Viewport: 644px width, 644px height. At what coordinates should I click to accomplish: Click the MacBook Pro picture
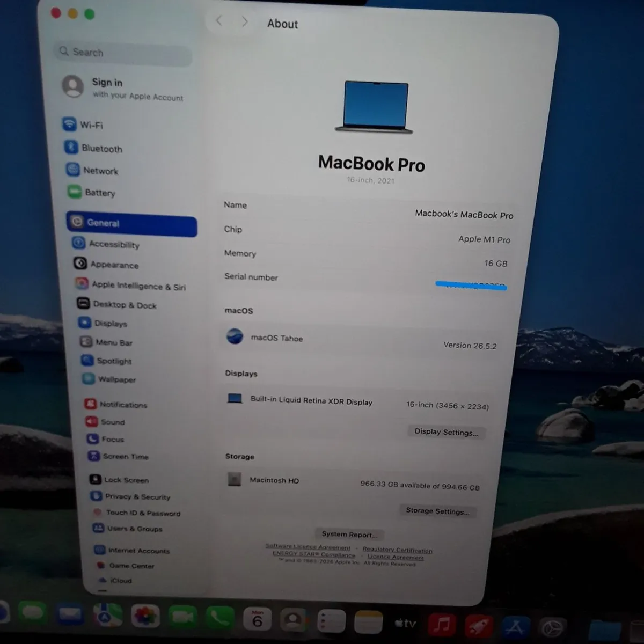375,107
